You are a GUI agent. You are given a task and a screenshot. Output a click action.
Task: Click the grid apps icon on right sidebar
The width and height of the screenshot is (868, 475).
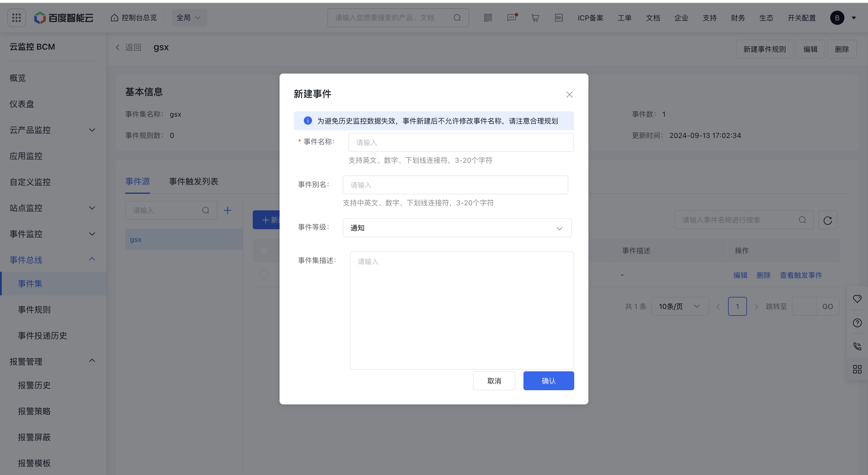tap(857, 370)
